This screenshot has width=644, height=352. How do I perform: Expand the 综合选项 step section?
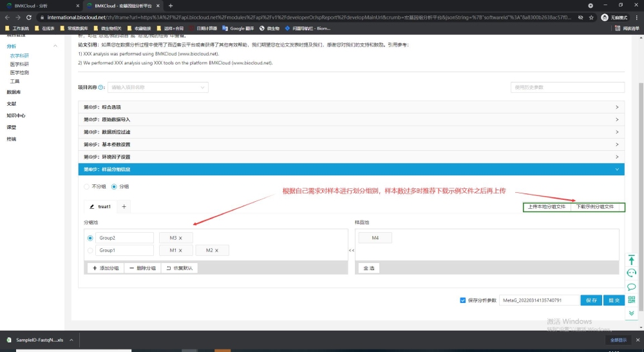point(351,107)
